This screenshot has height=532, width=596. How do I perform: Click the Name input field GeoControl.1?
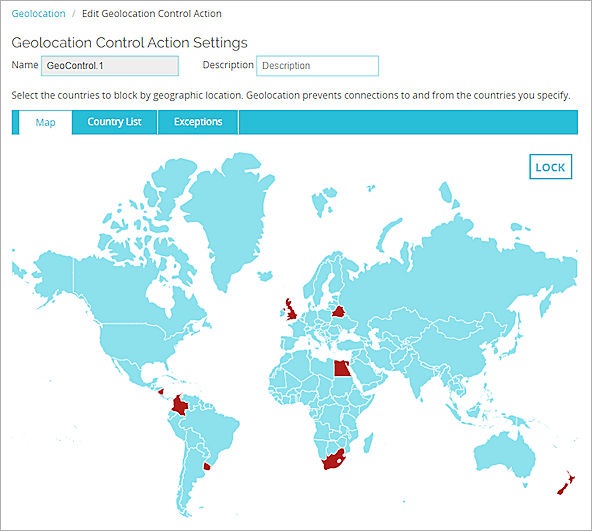pyautogui.click(x=110, y=66)
